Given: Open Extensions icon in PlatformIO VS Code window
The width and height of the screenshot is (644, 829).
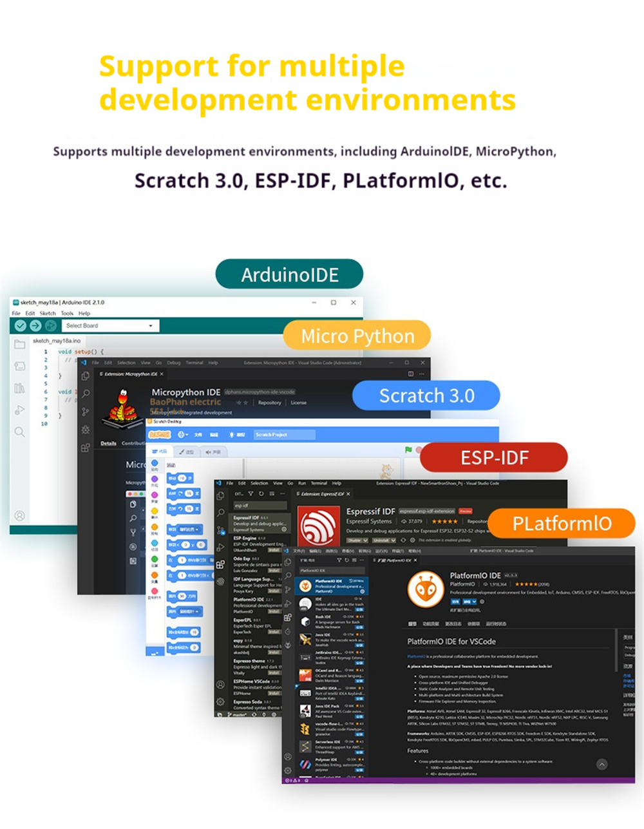Looking at the screenshot, I should coord(288,617).
